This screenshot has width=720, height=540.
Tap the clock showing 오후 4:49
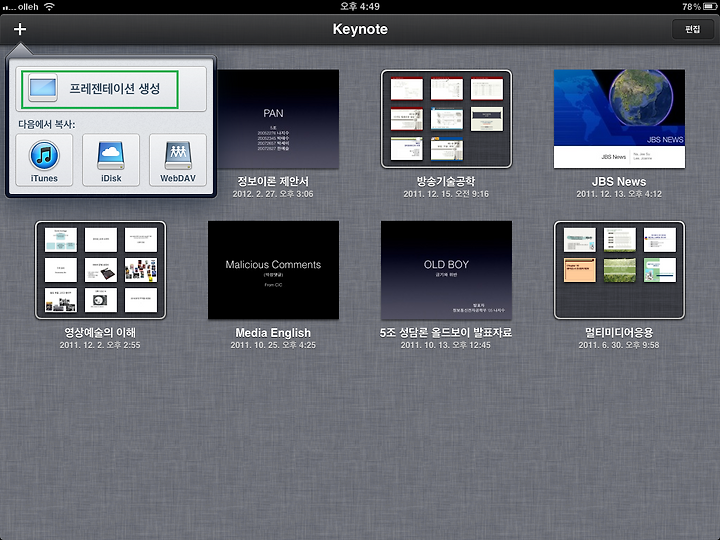tap(360, 6)
